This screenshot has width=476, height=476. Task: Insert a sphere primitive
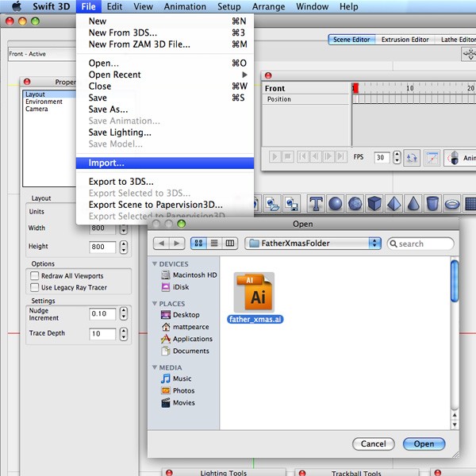pyautogui.click(x=336, y=204)
